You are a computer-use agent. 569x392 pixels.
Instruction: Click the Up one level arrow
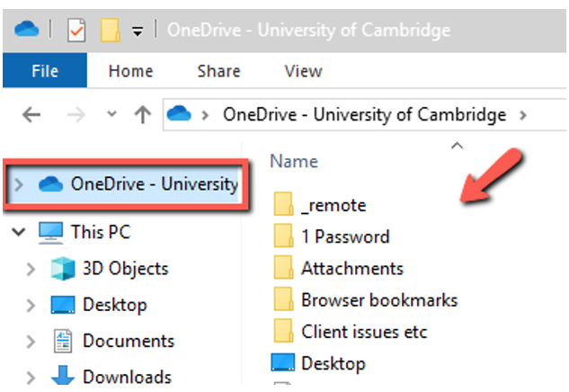143,115
